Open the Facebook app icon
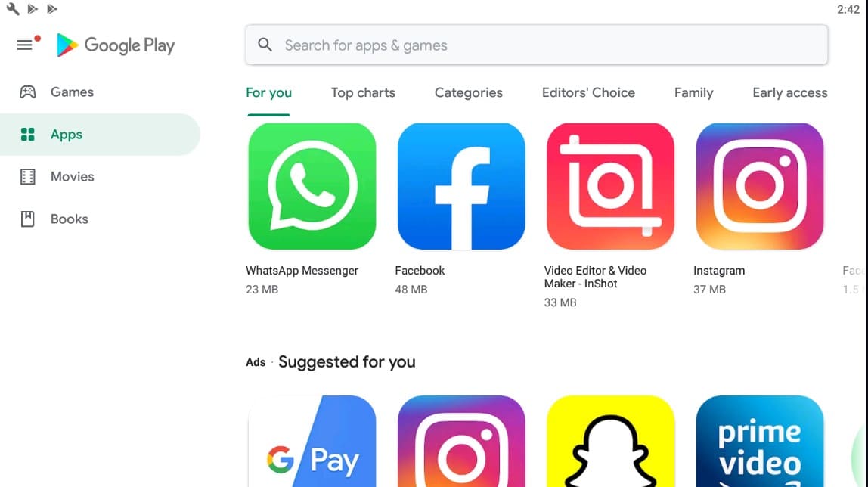Viewport: 868px width, 487px height. tap(461, 187)
